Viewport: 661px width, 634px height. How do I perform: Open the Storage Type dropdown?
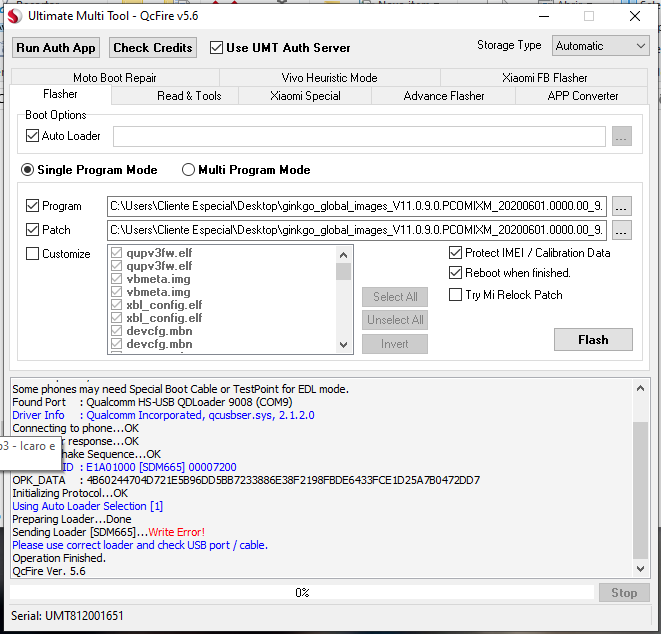[x=600, y=46]
